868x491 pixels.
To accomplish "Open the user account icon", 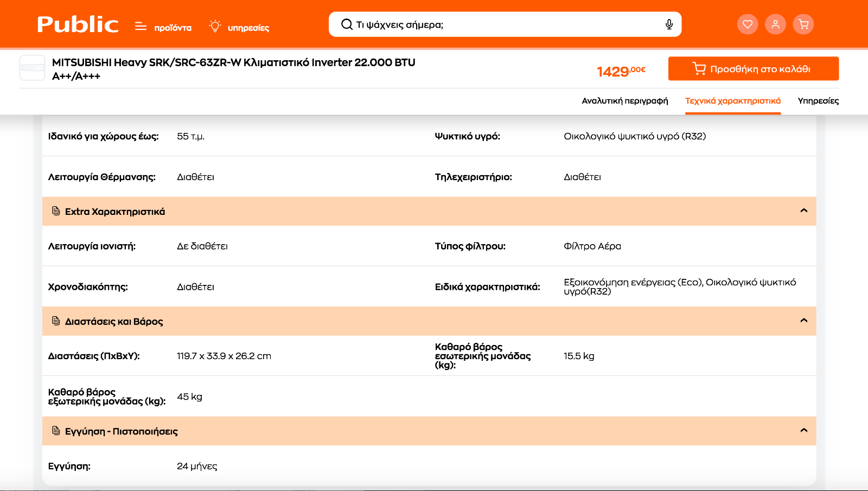I will pos(775,24).
